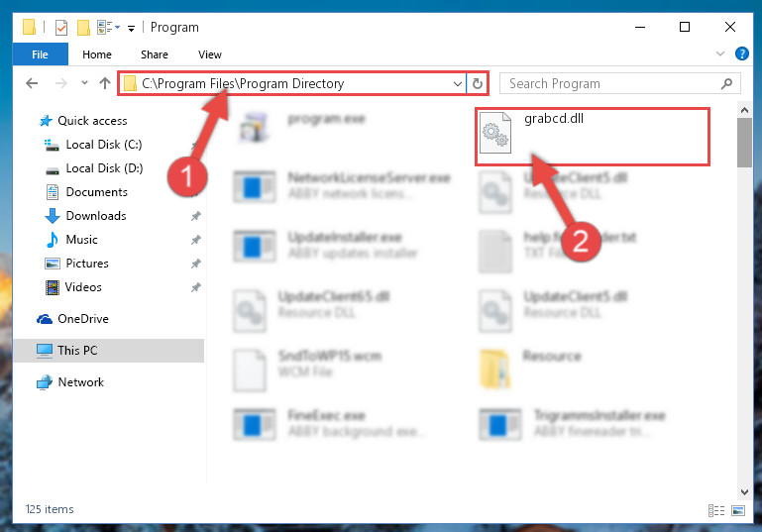Open the Customize Quick Access Toolbar dropdown

point(131,29)
